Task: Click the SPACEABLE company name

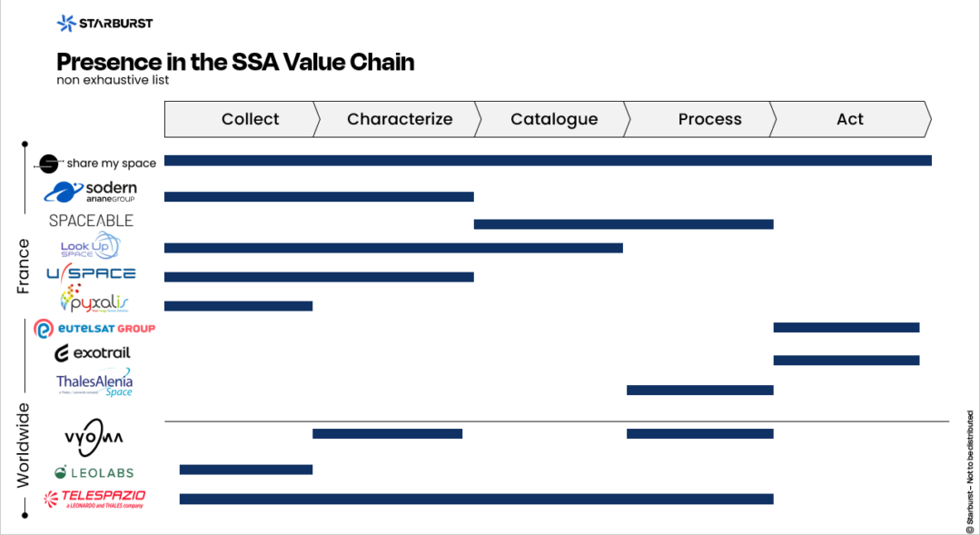Action: point(91,221)
